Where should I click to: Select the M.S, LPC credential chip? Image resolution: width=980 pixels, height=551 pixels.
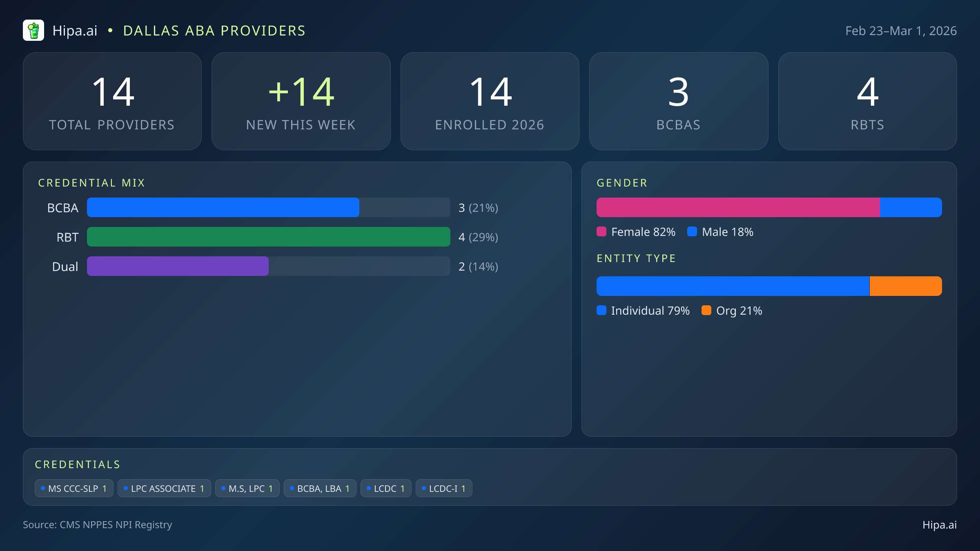[x=247, y=489]
